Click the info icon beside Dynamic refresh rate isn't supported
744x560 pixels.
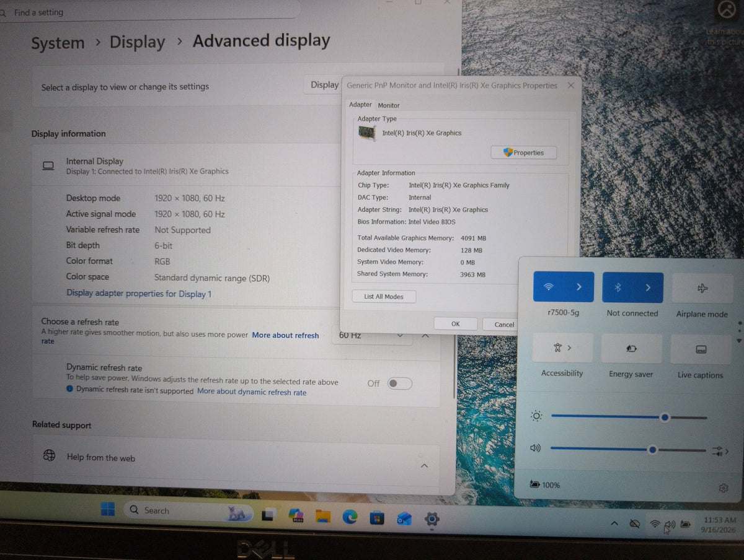coord(70,389)
